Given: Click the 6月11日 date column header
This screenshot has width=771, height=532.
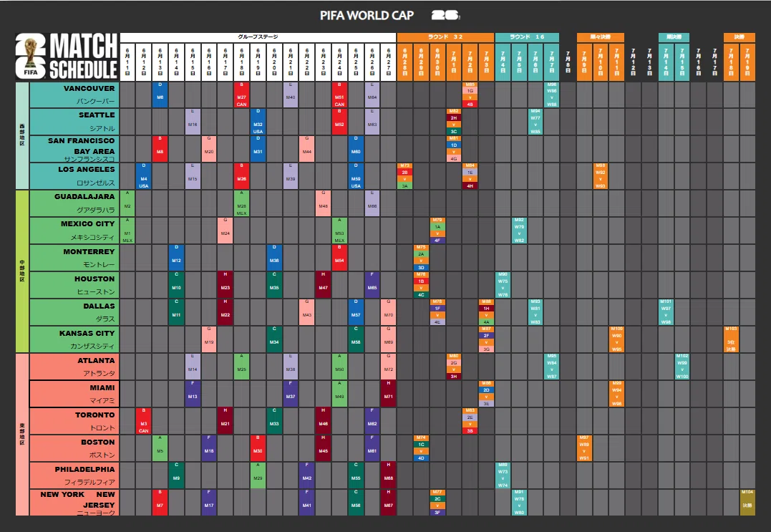Looking at the screenshot, I should click(x=127, y=62).
